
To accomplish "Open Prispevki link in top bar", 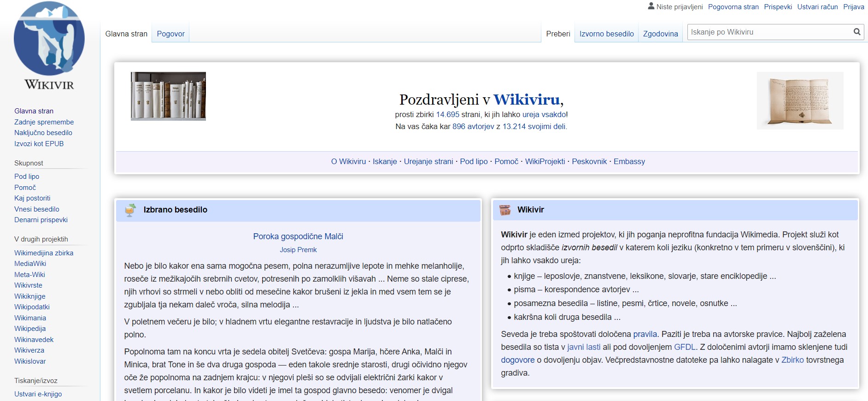I will click(778, 6).
